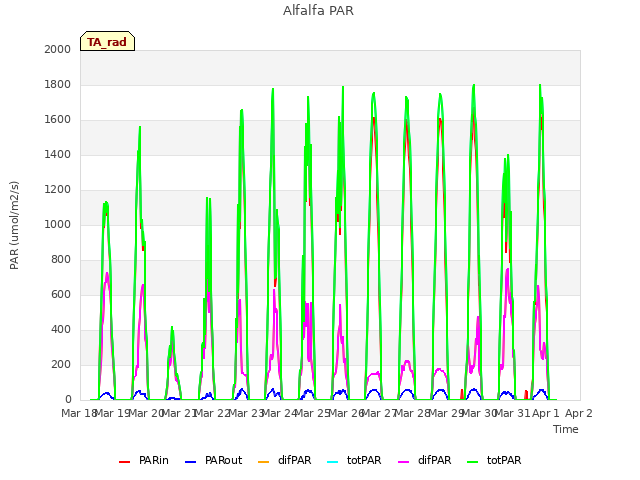Click the 1600 y-axis tick label
Viewport: 640px width, 480px height.
(x=58, y=120)
